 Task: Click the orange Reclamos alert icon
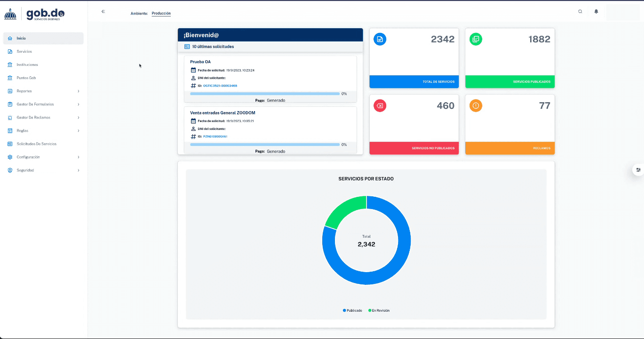pyautogui.click(x=476, y=106)
